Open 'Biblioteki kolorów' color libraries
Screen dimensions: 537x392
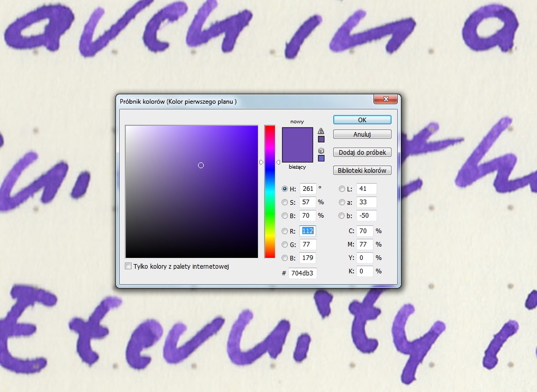pyautogui.click(x=362, y=170)
